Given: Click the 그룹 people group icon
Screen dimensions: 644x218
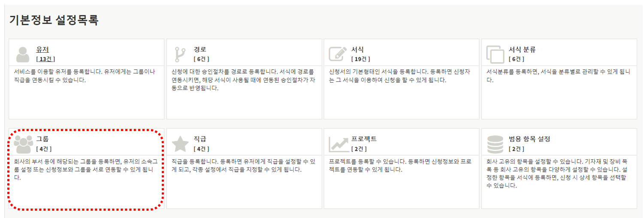Looking at the screenshot, I should [x=23, y=144].
